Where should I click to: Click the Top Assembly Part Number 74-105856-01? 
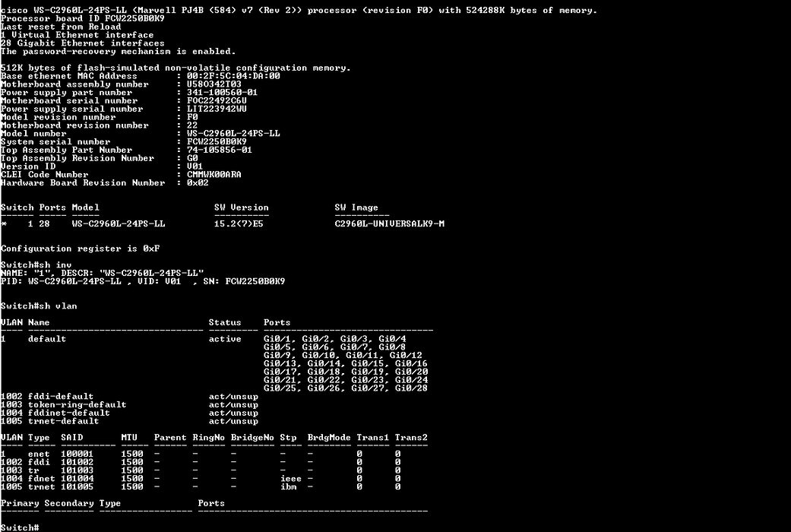pyautogui.click(x=220, y=150)
